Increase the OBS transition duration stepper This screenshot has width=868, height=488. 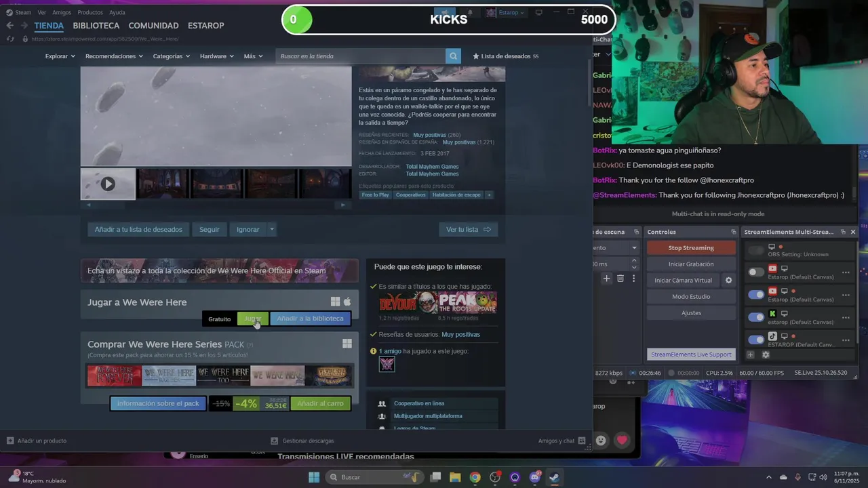click(634, 260)
